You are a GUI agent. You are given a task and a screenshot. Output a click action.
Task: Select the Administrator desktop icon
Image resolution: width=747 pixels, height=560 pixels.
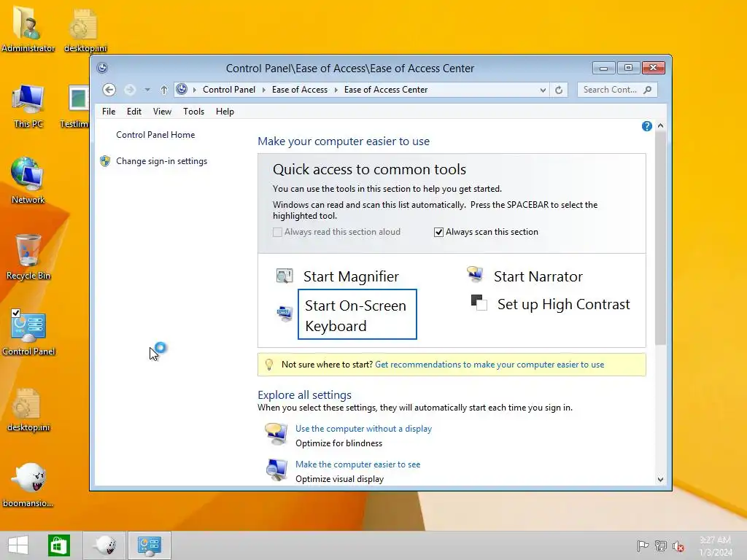click(x=28, y=28)
